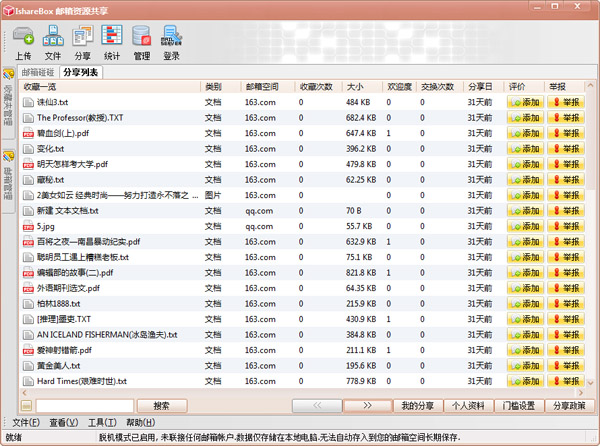Viewport: 600px width, 446px height.
Task: Open the 文件(F) menu
Action: point(26,423)
